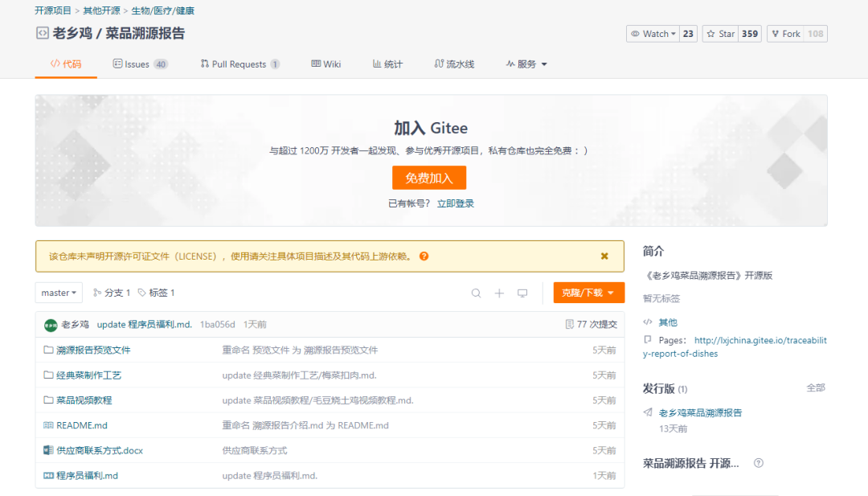The image size is (868, 496).
Task: Open file 供应商联系方式.docx
Action: [x=100, y=451]
